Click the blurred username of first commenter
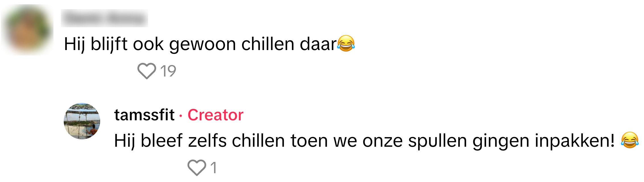Viewport: 644px width, 182px height. 104,18
